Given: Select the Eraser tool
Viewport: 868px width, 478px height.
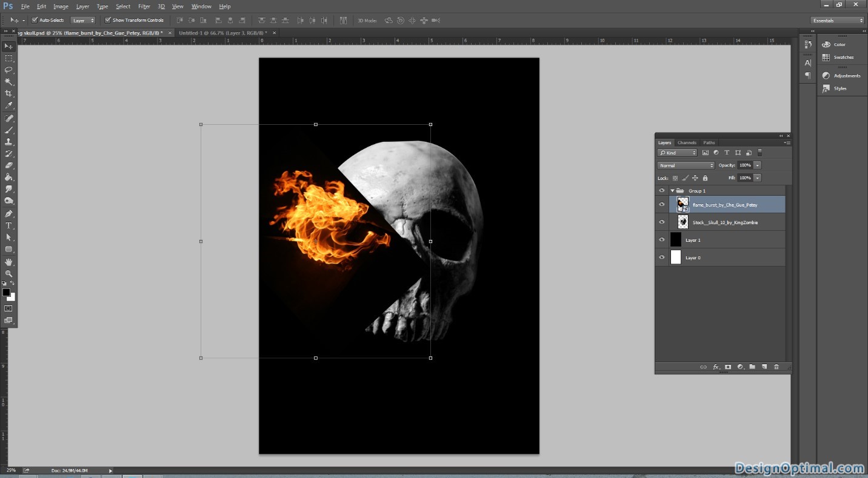Looking at the screenshot, I should tap(8, 165).
